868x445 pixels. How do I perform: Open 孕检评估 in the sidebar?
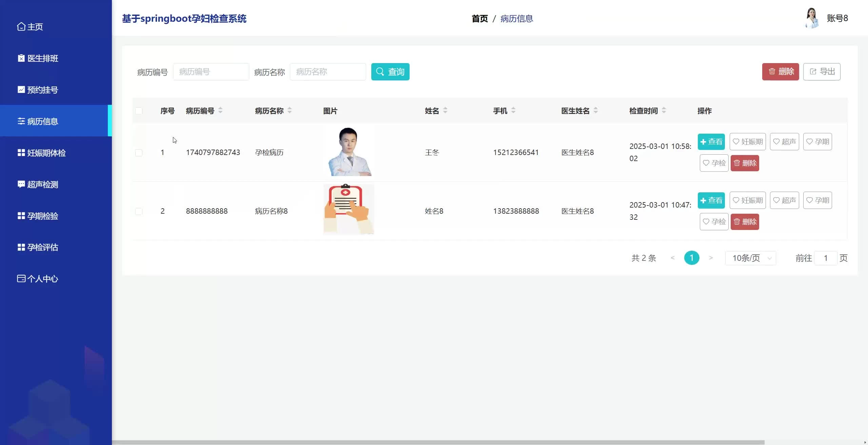(x=42, y=247)
